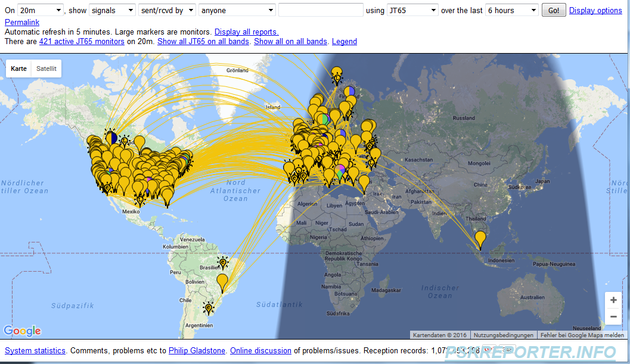Open the Display options link

pyautogui.click(x=595, y=11)
